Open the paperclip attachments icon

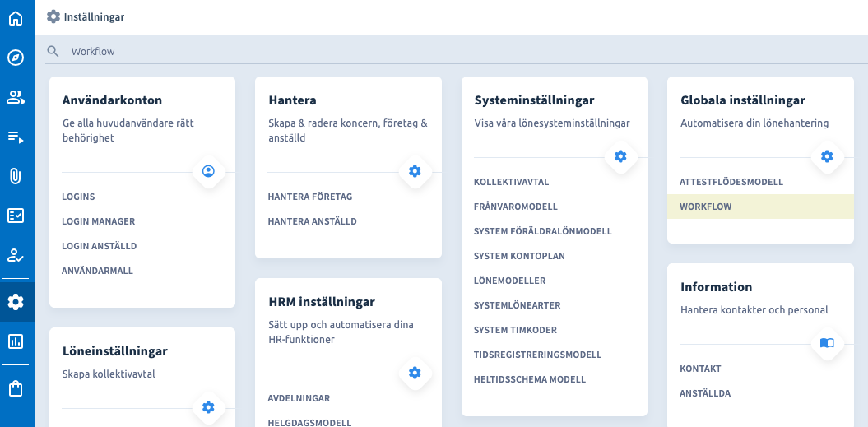16,176
